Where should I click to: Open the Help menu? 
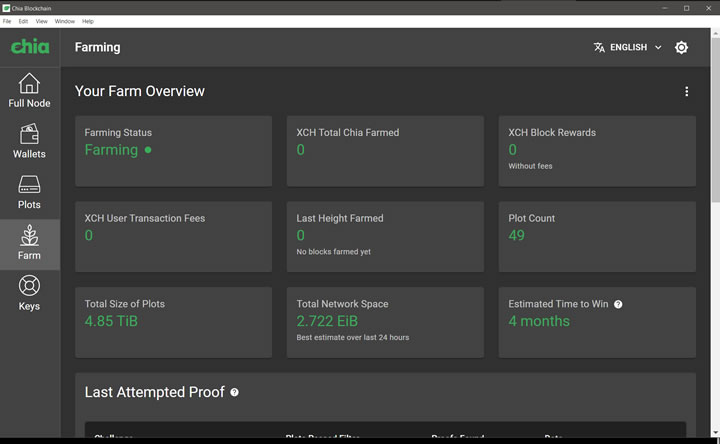88,21
